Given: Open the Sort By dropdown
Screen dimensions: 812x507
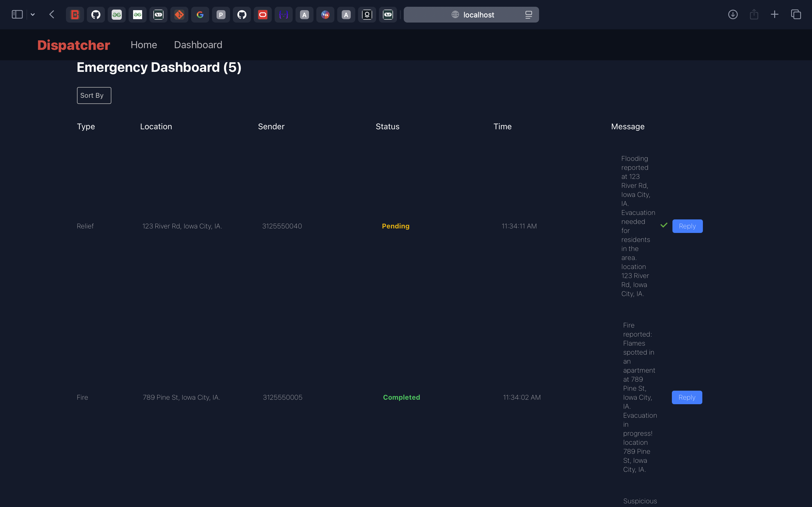Looking at the screenshot, I should tap(94, 95).
